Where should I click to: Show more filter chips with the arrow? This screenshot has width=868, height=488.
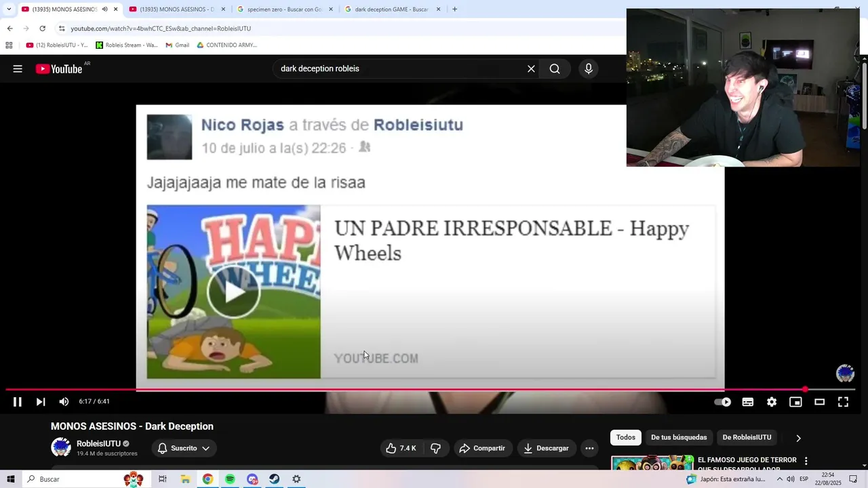pos(798,438)
